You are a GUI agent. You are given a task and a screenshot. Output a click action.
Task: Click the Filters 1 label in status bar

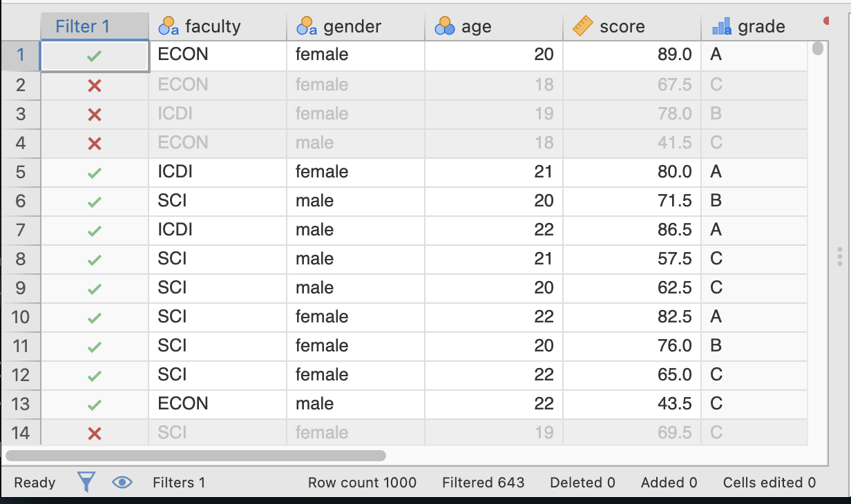click(179, 483)
